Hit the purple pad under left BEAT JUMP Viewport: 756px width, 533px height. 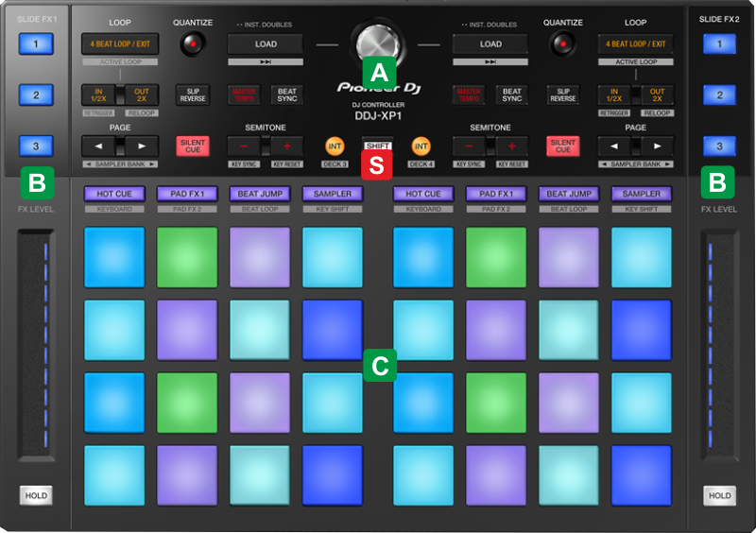(x=260, y=257)
